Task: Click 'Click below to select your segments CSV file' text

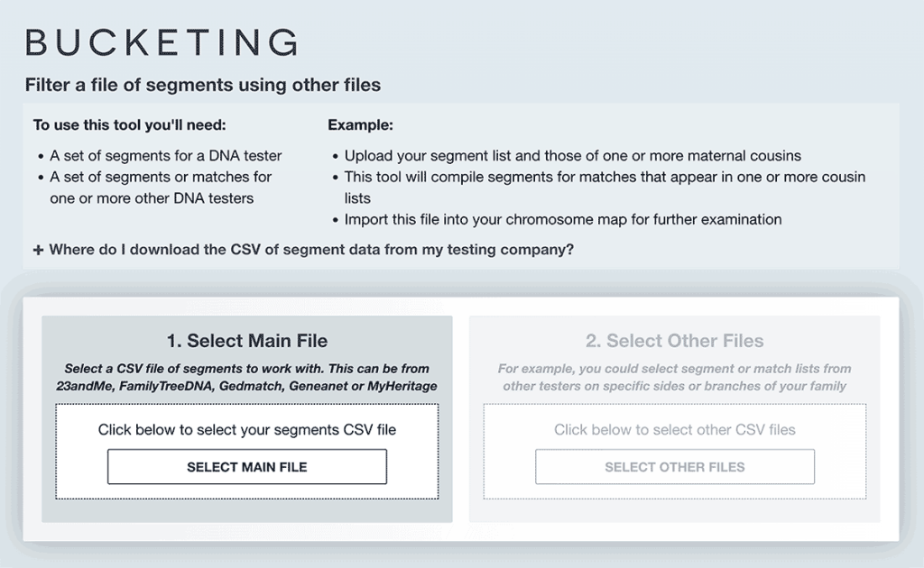Action: pos(246,430)
